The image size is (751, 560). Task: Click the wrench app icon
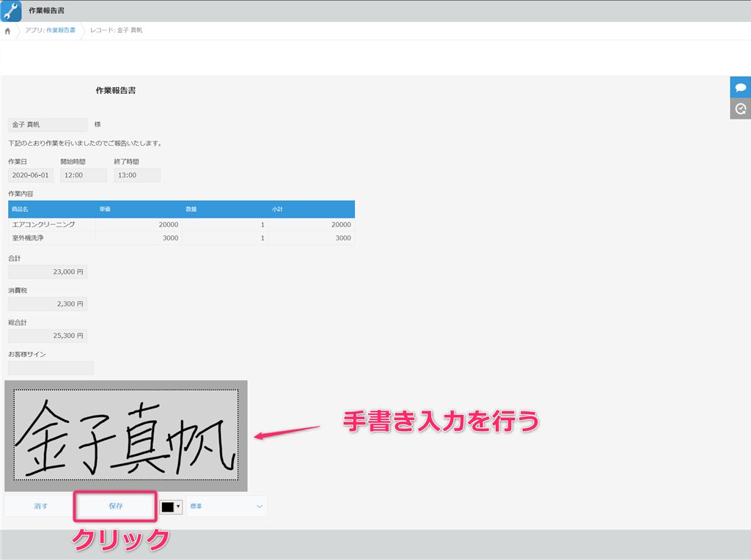point(10,11)
